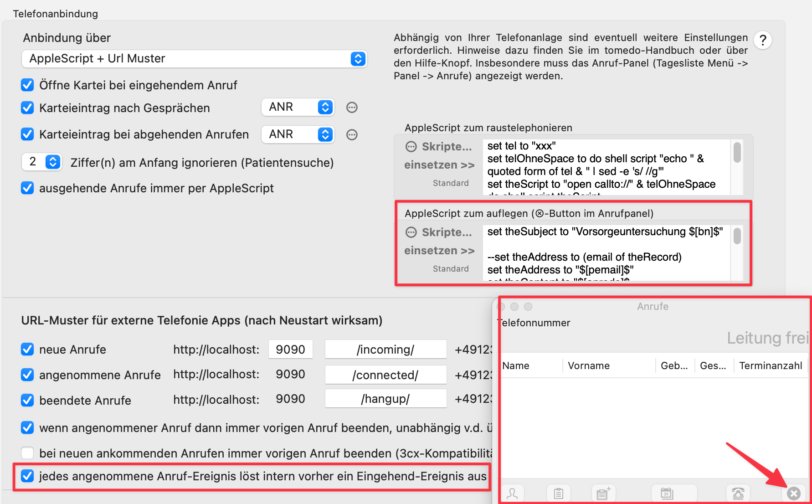Click einsetzen >> for auflegen script
Viewport: 812px width, 504px height.
[439, 251]
